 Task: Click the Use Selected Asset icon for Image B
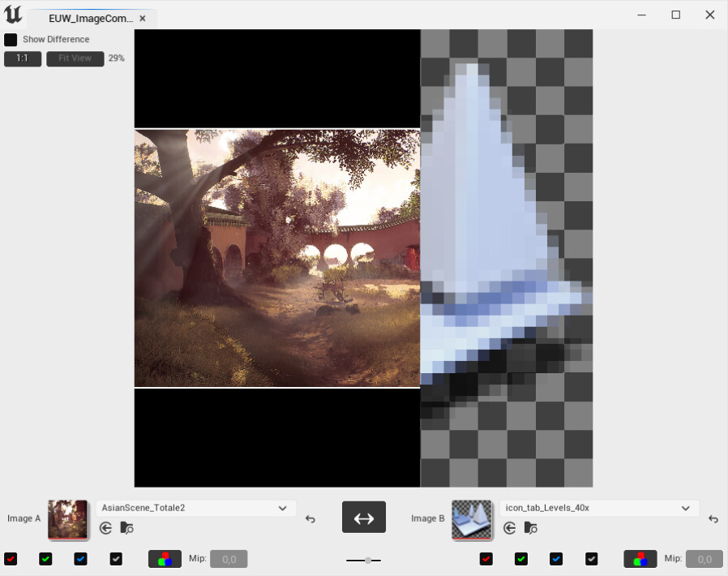[508, 527]
